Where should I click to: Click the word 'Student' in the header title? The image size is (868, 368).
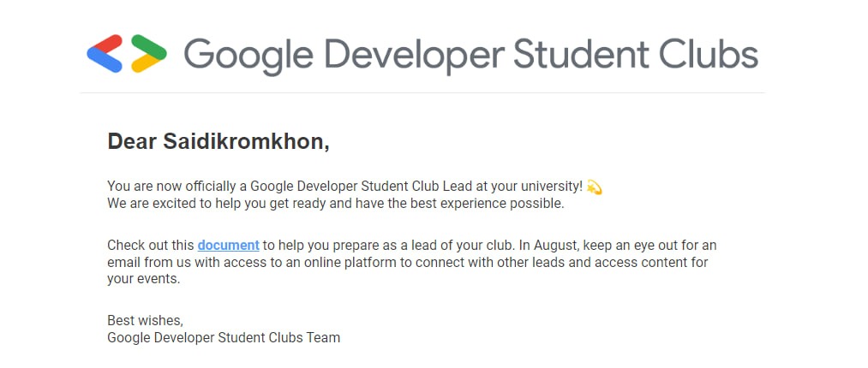(581, 54)
